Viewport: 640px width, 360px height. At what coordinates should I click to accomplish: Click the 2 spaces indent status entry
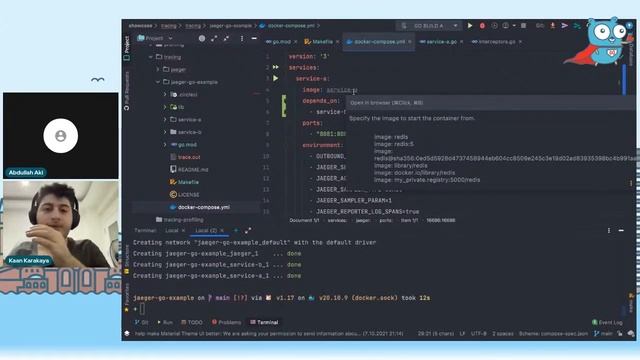pos(503,333)
